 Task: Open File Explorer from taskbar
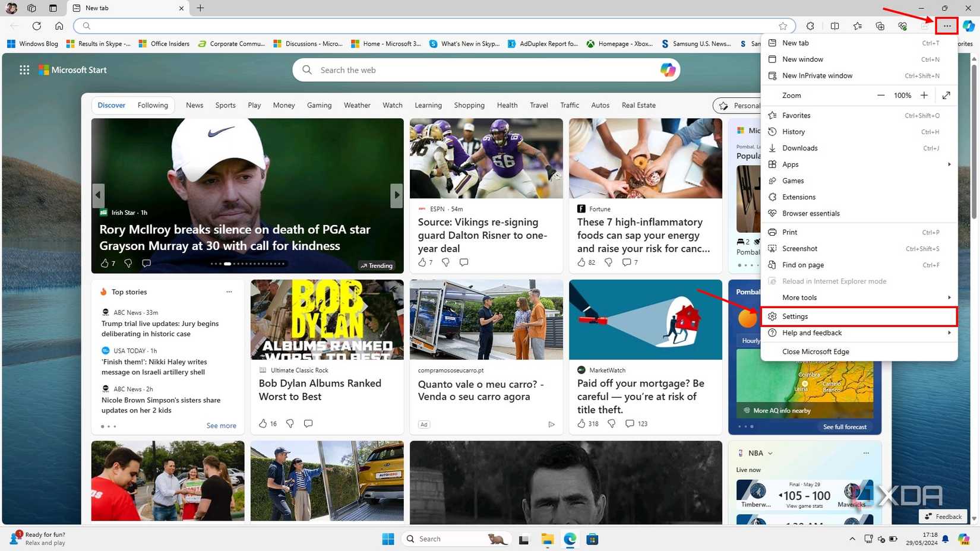point(547,539)
